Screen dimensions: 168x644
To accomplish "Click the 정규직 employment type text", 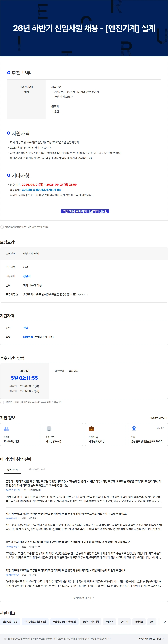I will (x=27, y=276).
